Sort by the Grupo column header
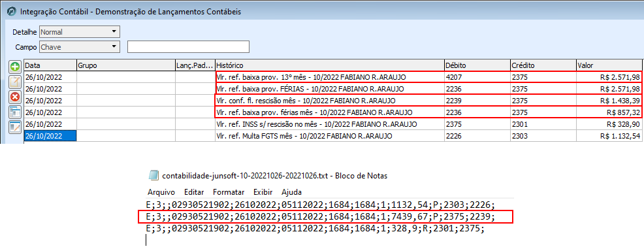Screen dimensions: 644x251 click(x=125, y=65)
